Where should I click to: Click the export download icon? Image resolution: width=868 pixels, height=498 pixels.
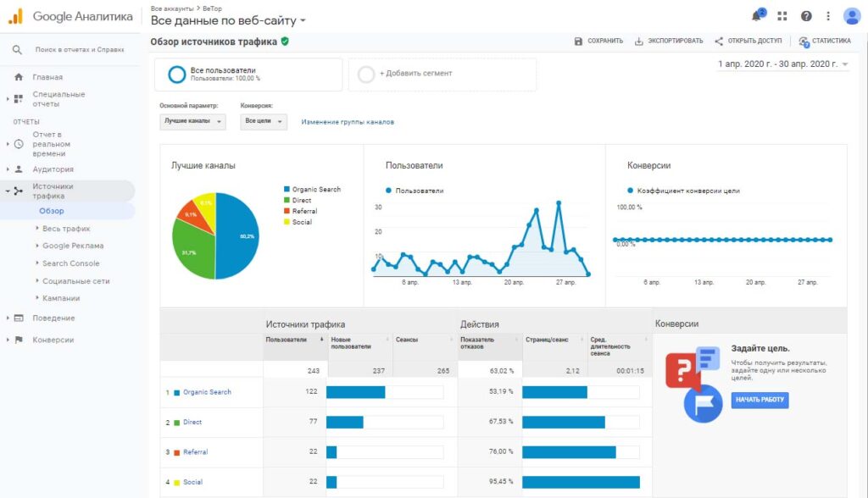(x=639, y=41)
